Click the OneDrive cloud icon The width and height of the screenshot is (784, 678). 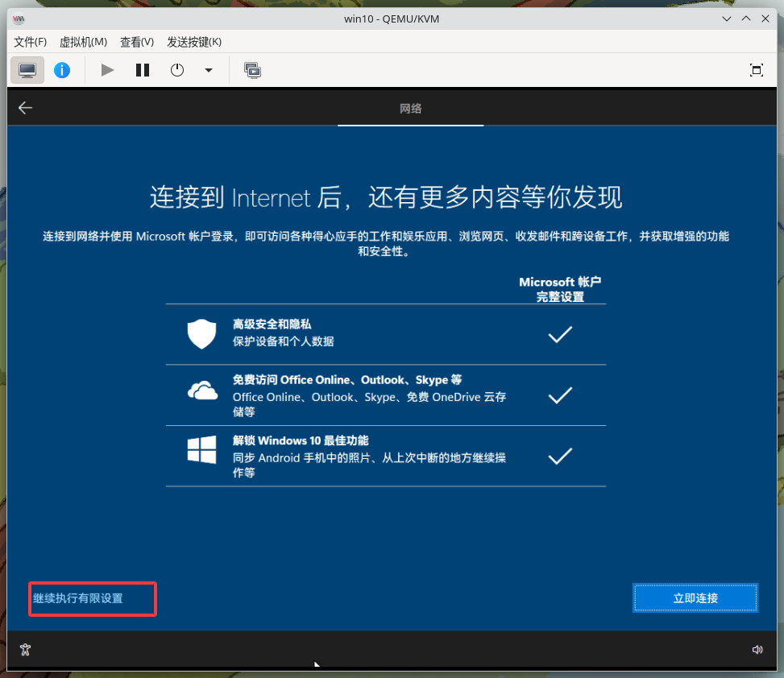pos(202,391)
